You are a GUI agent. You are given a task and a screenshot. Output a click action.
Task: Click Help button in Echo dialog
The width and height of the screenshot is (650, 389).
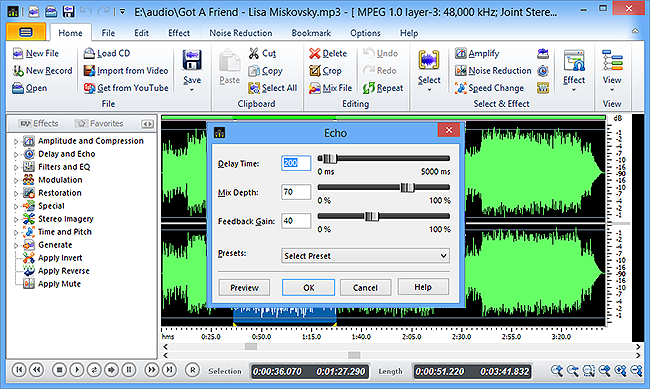423,287
